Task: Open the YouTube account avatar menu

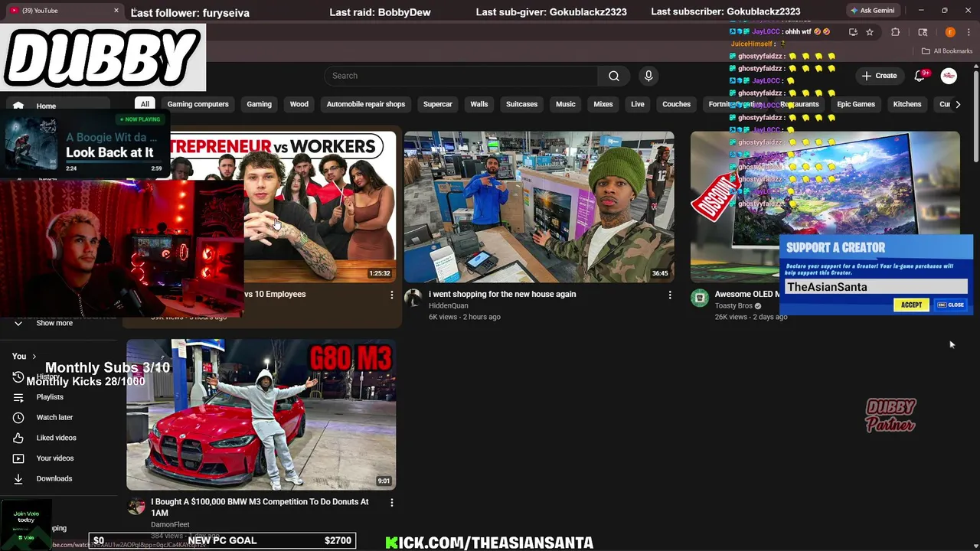Action: 949,76
